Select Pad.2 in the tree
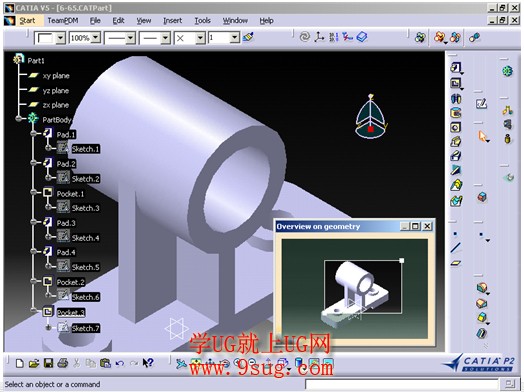The height and width of the screenshot is (392, 524). tap(66, 164)
